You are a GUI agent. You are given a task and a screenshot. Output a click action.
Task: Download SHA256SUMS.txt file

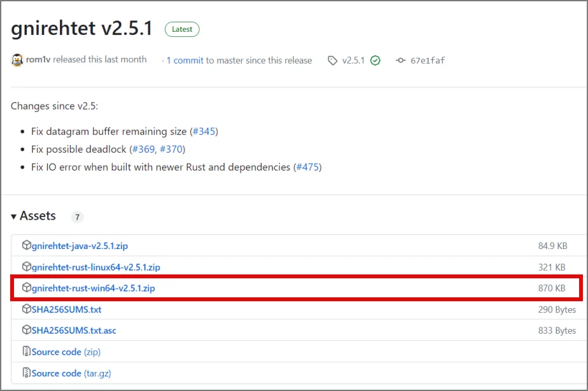[x=66, y=309]
